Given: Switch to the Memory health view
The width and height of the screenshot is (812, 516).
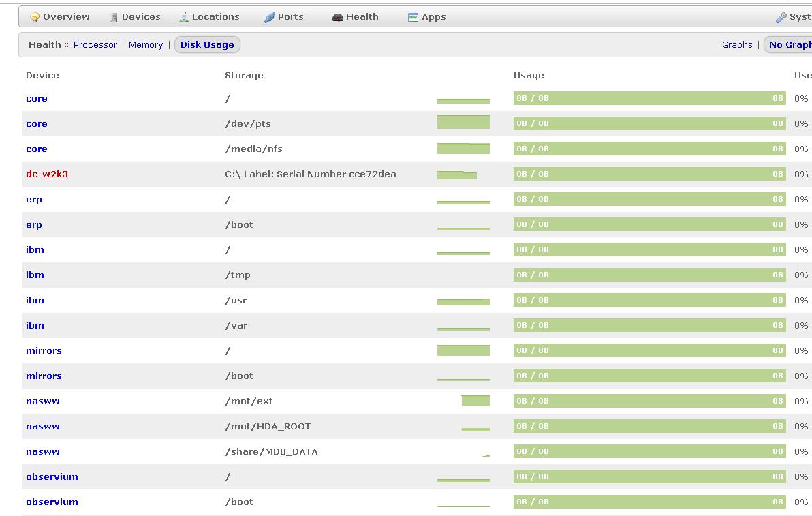Looking at the screenshot, I should pos(146,45).
